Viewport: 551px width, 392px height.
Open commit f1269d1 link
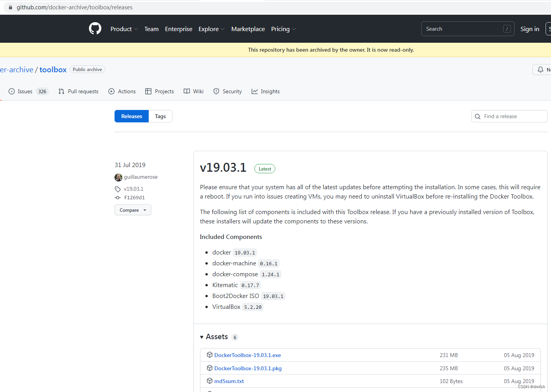[134, 198]
